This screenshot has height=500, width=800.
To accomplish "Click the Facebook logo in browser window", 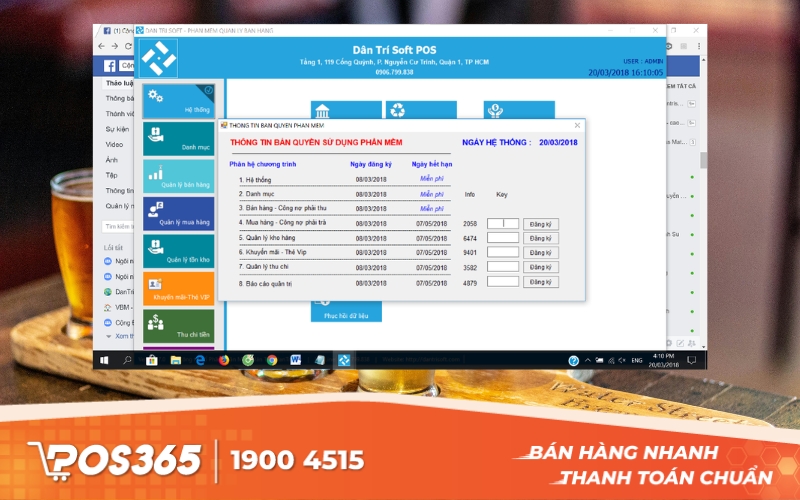I will coord(110,66).
